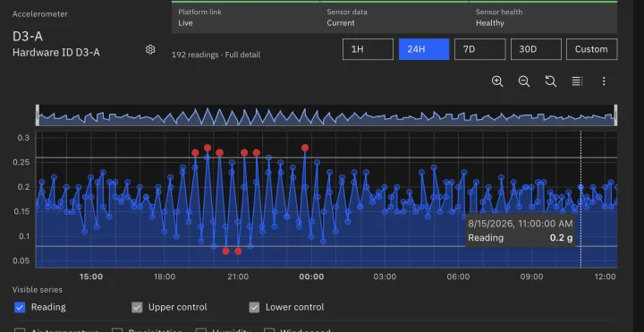Click tooltip reading value '0.2 g'

point(562,237)
